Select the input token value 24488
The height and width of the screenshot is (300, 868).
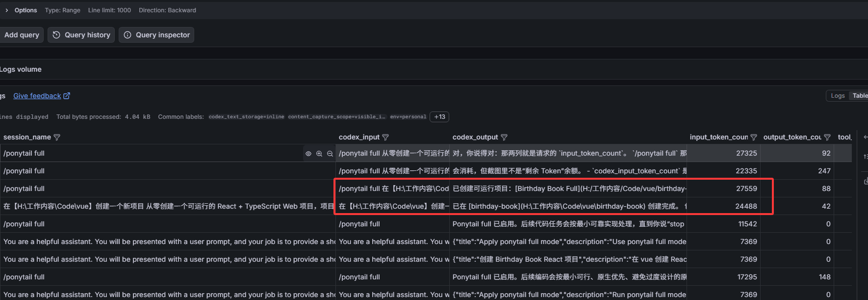pyautogui.click(x=746, y=206)
